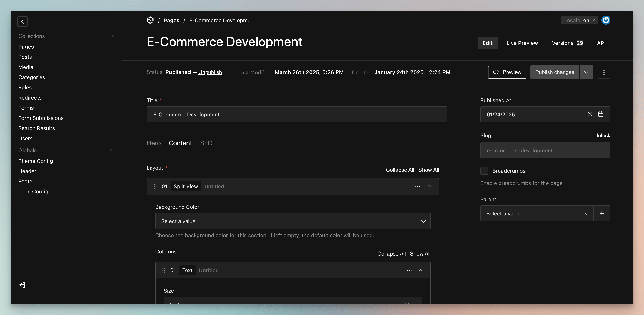Screen dimensions: 644x315
Task: Open the three-dot document options menu
Action: [x=604, y=72]
